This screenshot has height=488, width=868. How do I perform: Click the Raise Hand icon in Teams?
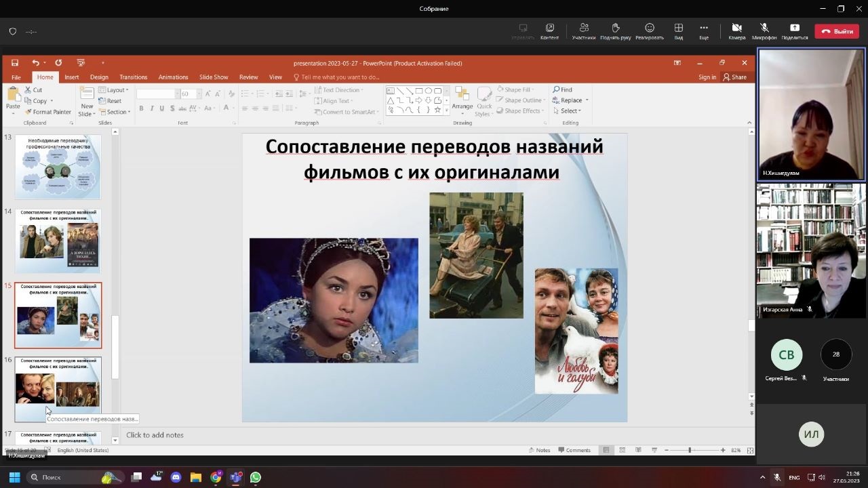tap(615, 28)
